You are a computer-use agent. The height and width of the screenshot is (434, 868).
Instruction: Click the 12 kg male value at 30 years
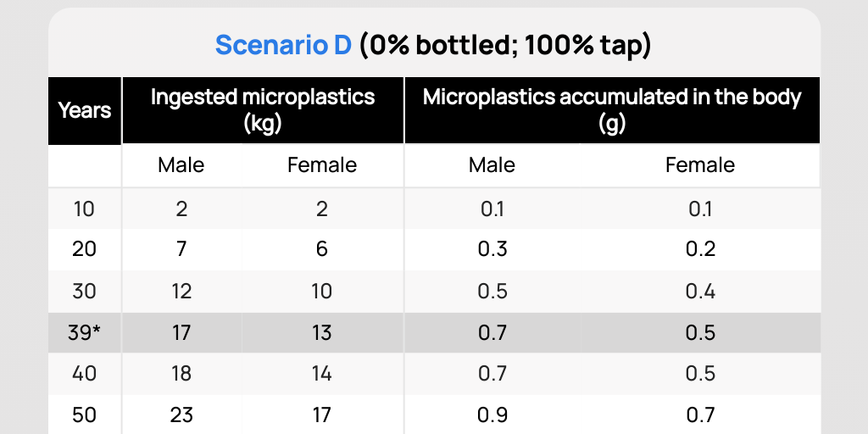coord(181,292)
